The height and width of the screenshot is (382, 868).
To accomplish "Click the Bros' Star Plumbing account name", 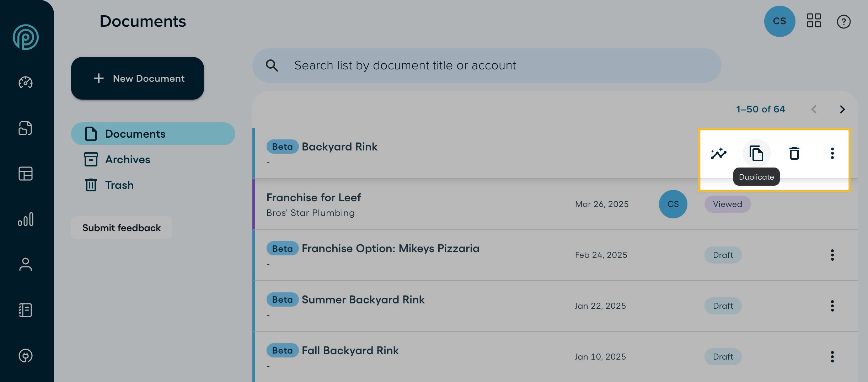I will (311, 213).
